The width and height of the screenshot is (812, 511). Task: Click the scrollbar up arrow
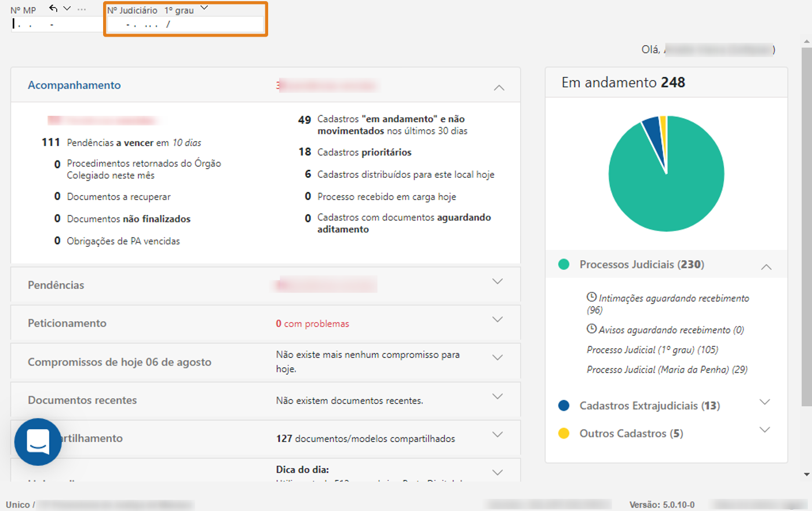(x=806, y=42)
